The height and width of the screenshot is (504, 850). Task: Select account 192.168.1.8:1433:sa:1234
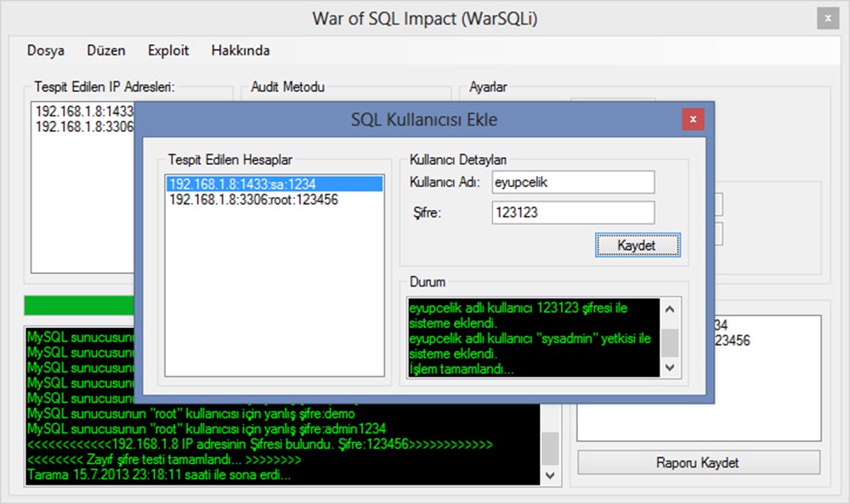(x=275, y=184)
